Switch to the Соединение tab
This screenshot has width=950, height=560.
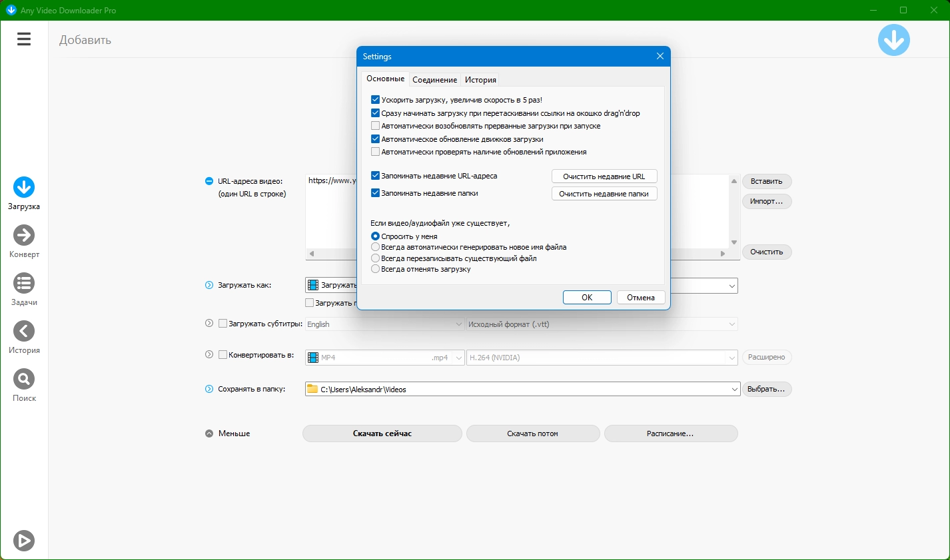pos(434,80)
